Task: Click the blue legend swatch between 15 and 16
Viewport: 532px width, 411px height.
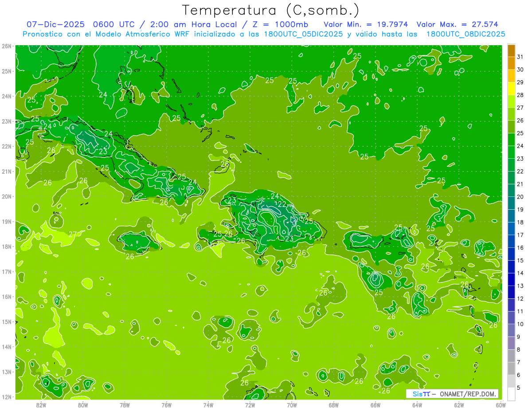Action: pos(511,254)
